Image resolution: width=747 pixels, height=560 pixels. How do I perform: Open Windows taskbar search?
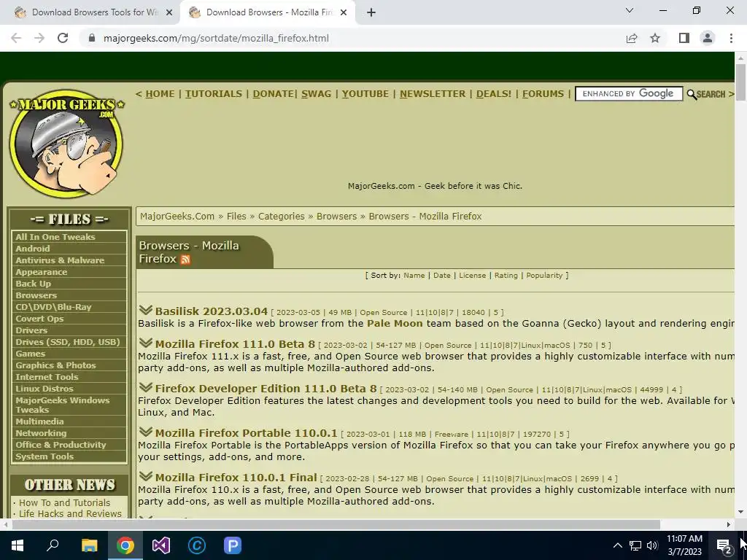pos(53,545)
